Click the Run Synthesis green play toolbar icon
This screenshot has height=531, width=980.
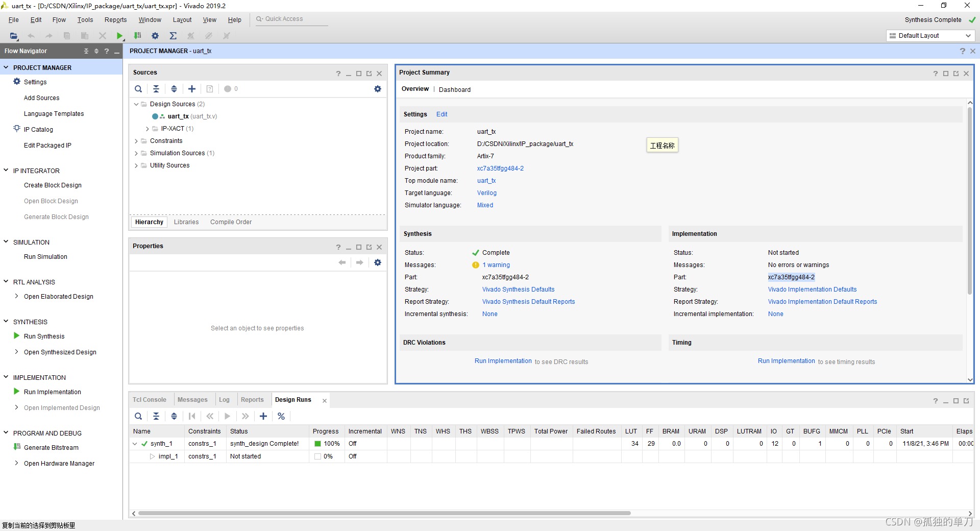tap(119, 36)
